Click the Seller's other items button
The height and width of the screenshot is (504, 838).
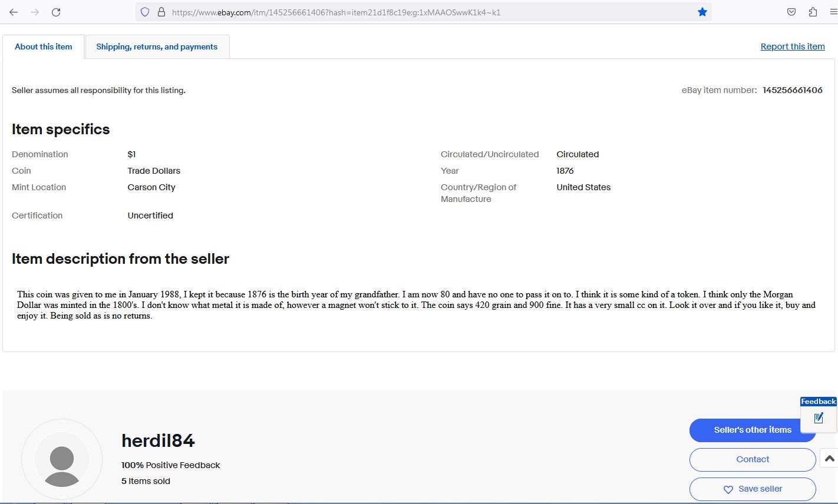(752, 430)
